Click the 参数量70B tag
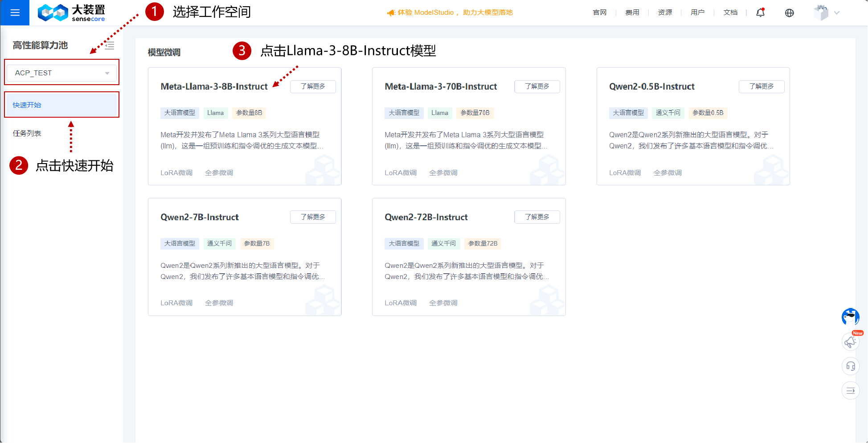Screen dimensions: 868x443 point(475,113)
